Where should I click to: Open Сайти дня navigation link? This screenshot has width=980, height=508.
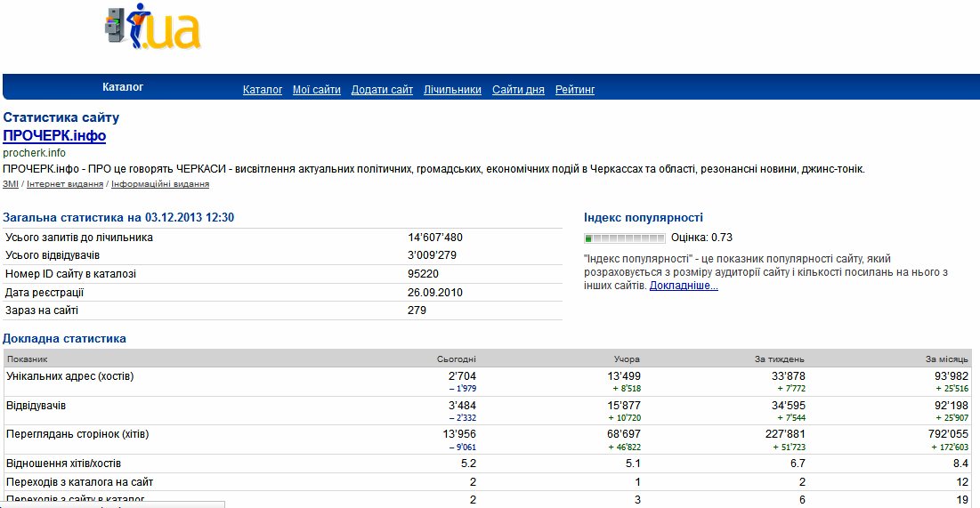(x=518, y=90)
